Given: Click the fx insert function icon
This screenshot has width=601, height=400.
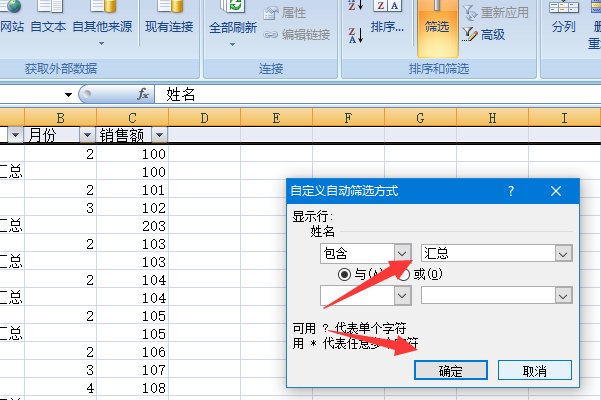Looking at the screenshot, I should click(x=143, y=94).
